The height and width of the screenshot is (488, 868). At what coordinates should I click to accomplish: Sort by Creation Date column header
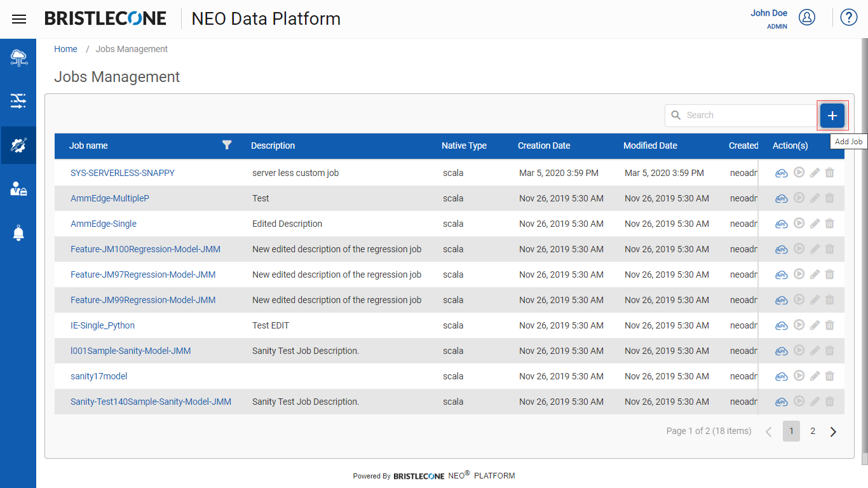(544, 146)
